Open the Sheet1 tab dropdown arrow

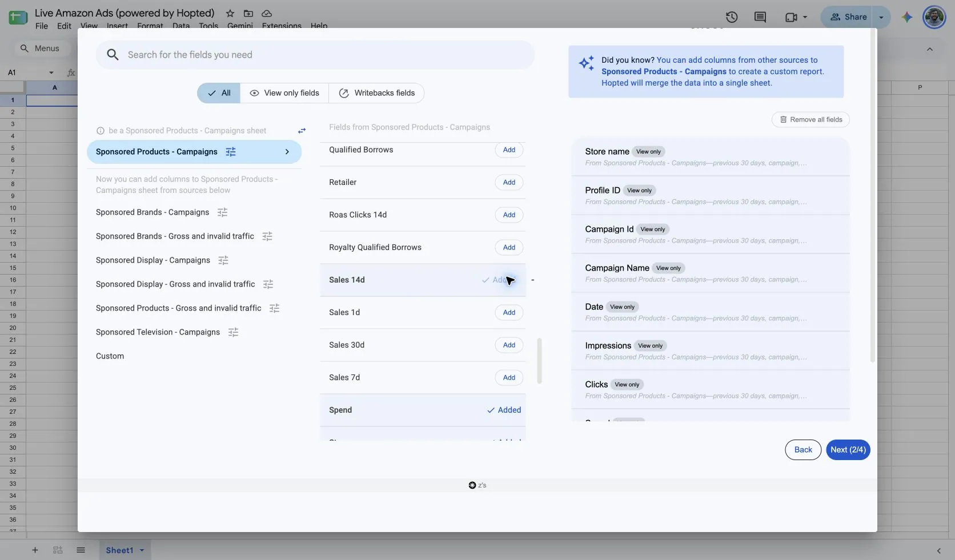tap(142, 550)
